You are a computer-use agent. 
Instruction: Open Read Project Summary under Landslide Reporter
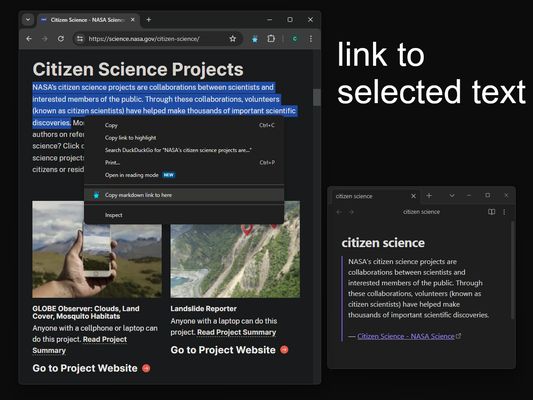[237, 332]
